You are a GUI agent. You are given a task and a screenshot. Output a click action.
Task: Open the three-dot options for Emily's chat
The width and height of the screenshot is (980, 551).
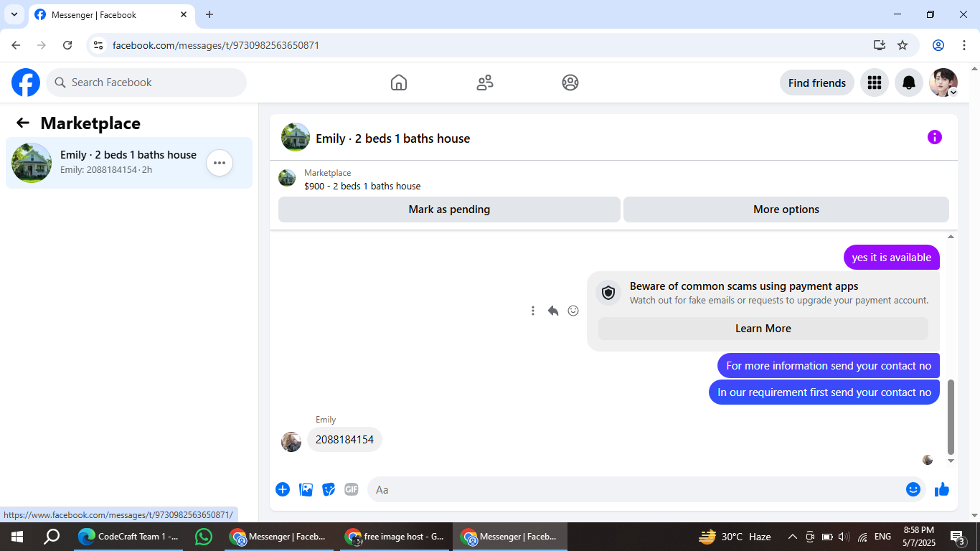pos(220,163)
